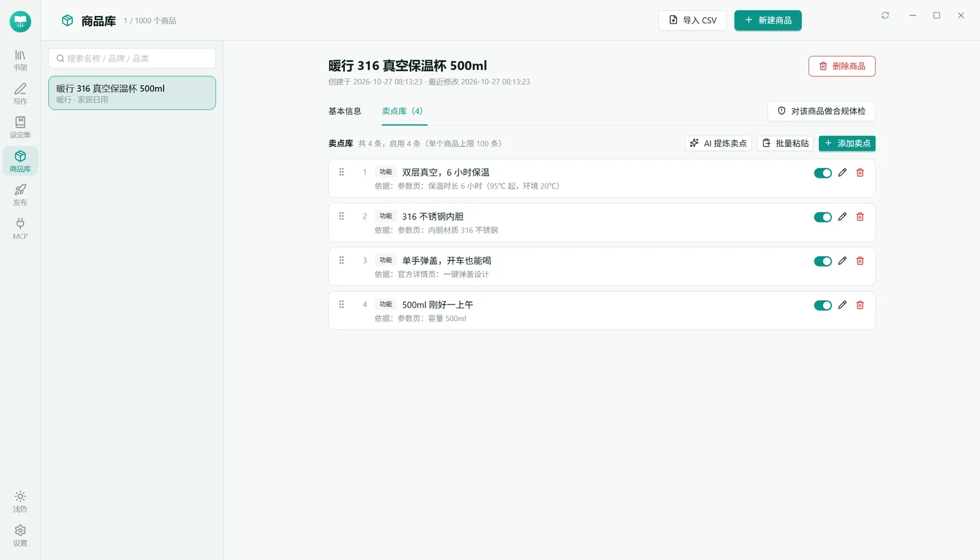Image resolution: width=980 pixels, height=560 pixels.
Task: Click the app logo at top left
Action: pyautogui.click(x=20, y=21)
